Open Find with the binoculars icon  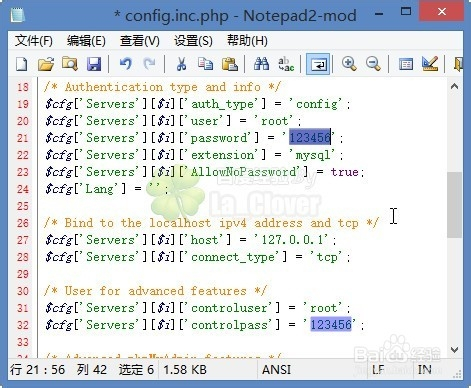(261, 64)
